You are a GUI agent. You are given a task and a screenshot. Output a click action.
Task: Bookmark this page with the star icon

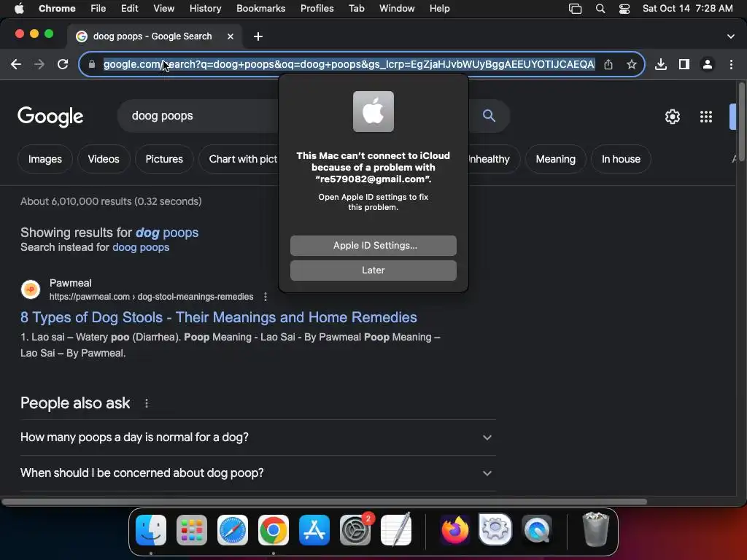[632, 64]
